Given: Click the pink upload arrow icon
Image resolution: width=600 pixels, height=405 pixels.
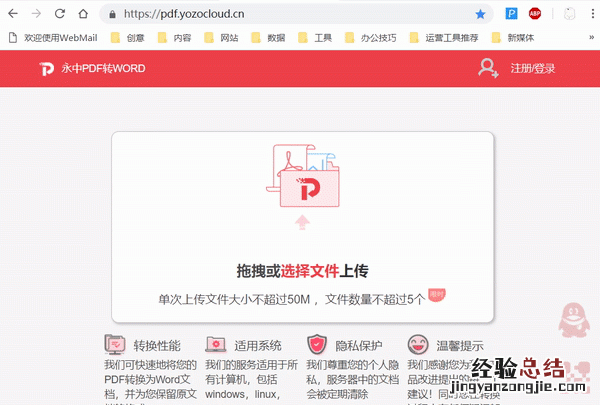Looking at the screenshot, I should coord(302,222).
